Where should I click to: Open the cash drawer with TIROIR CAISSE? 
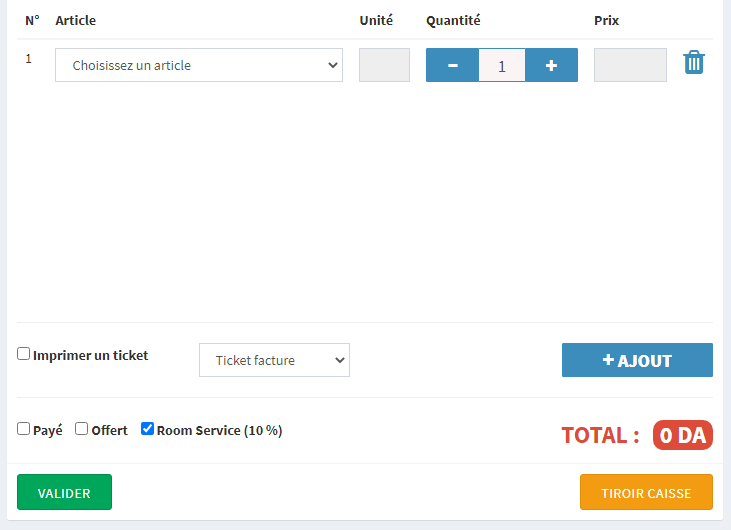click(x=646, y=492)
